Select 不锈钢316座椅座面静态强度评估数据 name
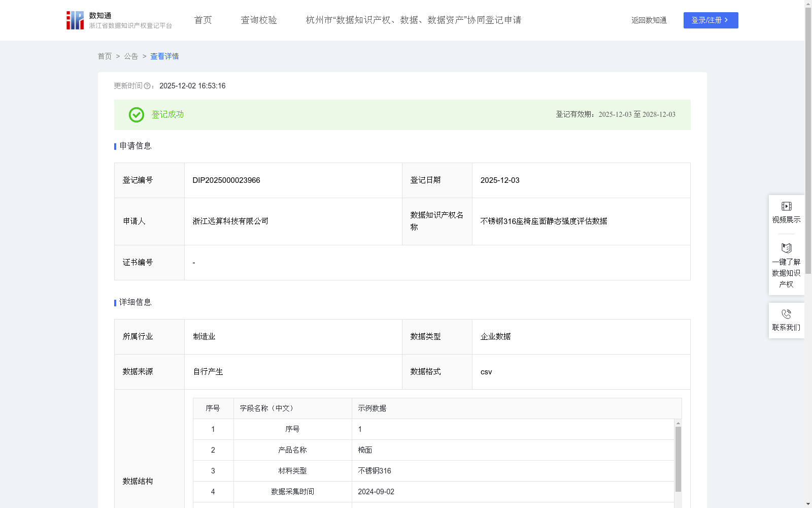The height and width of the screenshot is (508, 812). (x=544, y=221)
